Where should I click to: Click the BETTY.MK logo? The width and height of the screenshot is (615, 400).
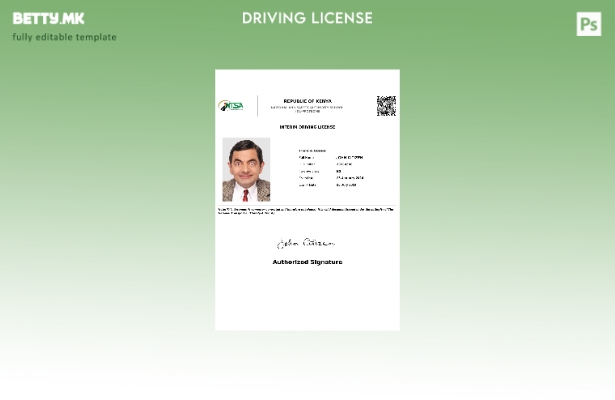coord(48,19)
